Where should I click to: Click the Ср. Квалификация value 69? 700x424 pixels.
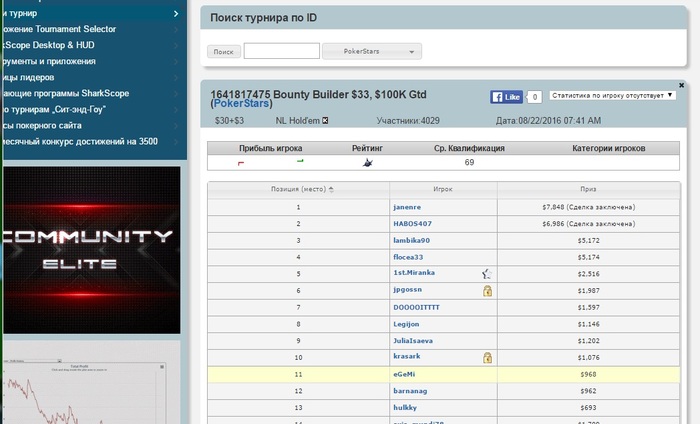[469, 162]
